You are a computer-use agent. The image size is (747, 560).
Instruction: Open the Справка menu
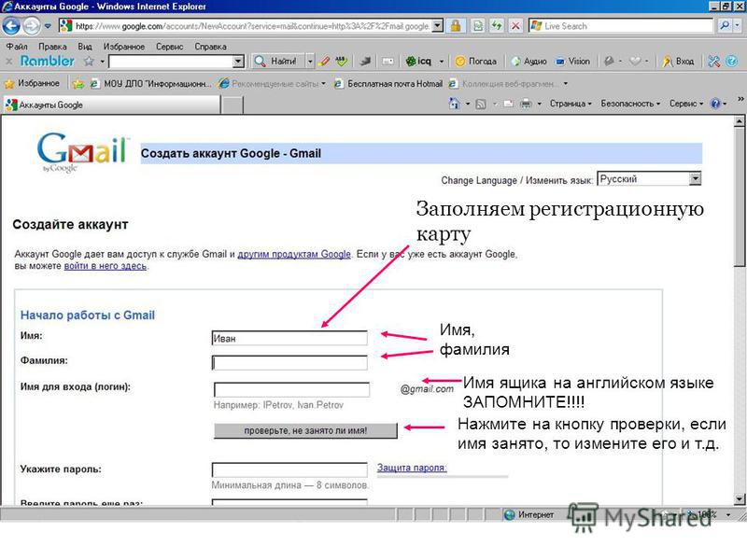(x=210, y=47)
